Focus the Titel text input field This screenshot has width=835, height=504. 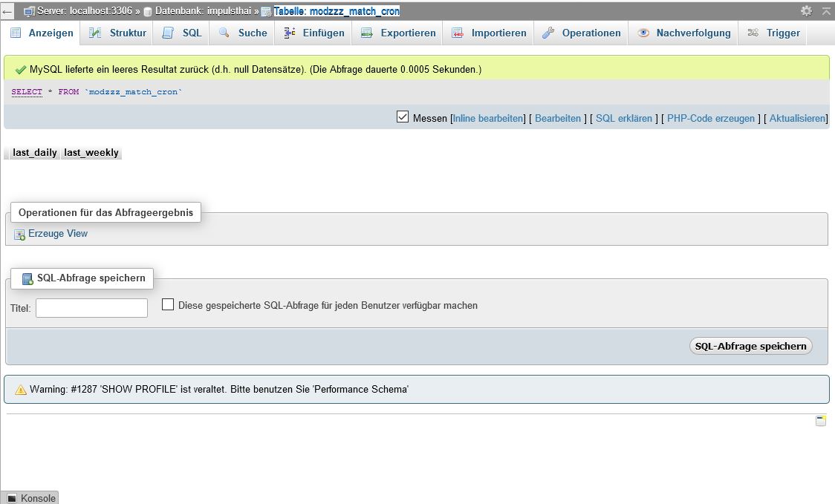tap(91, 308)
